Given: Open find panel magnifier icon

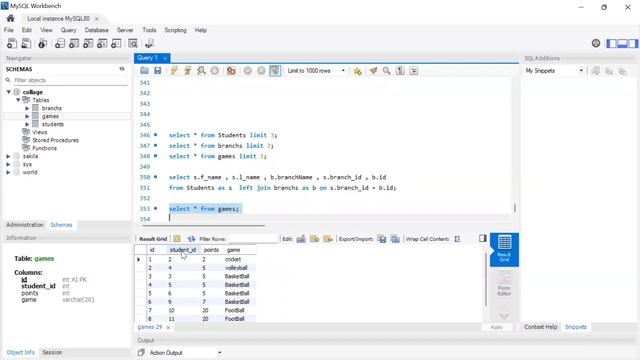Looking at the screenshot, I should pyautogui.click(x=387, y=71).
